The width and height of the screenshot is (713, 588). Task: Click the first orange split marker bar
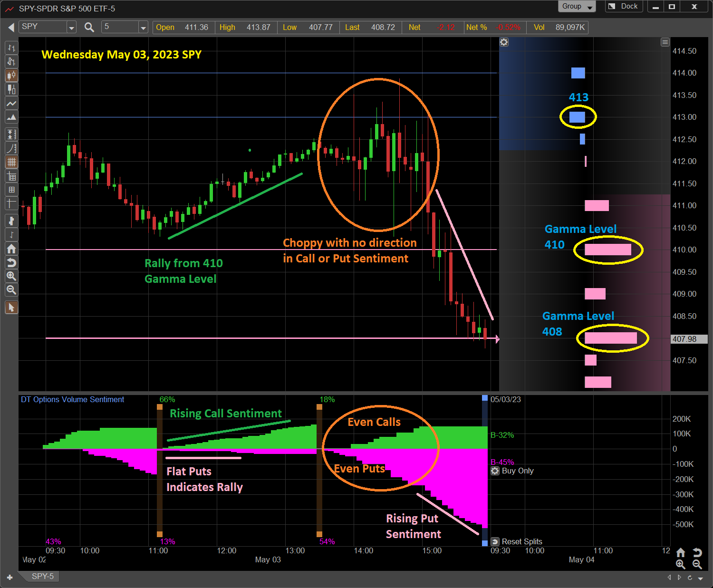tap(160, 471)
